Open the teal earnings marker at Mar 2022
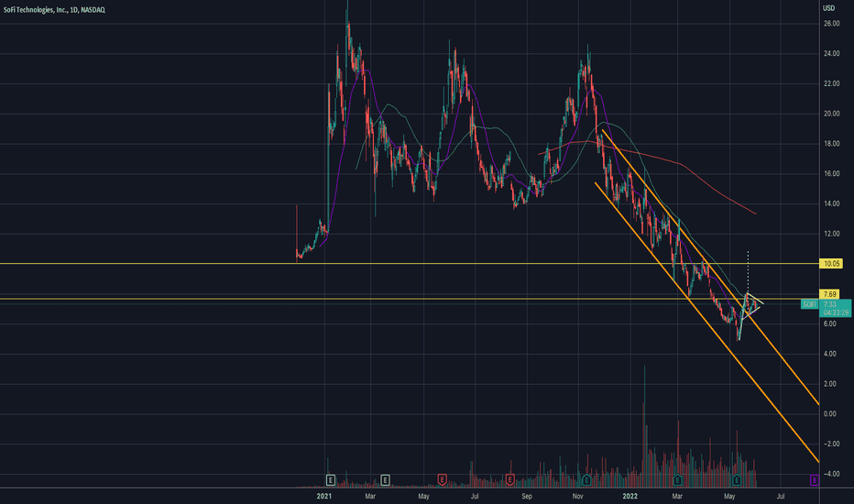Viewport: 854px width, 504px height. [677, 480]
